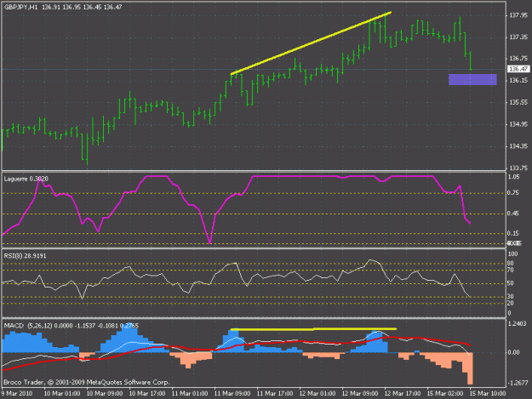Click the -1.2677 MACD scale label

pos(518,383)
